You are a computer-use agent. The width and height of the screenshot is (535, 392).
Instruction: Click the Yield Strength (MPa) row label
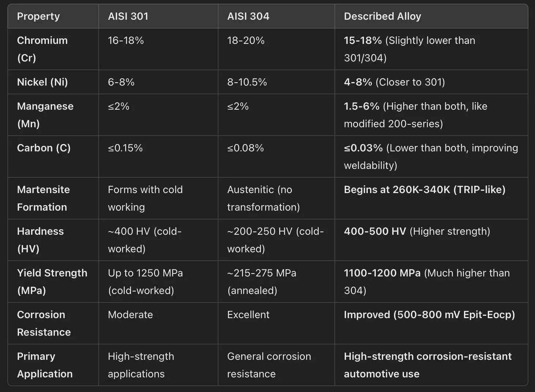click(x=52, y=282)
